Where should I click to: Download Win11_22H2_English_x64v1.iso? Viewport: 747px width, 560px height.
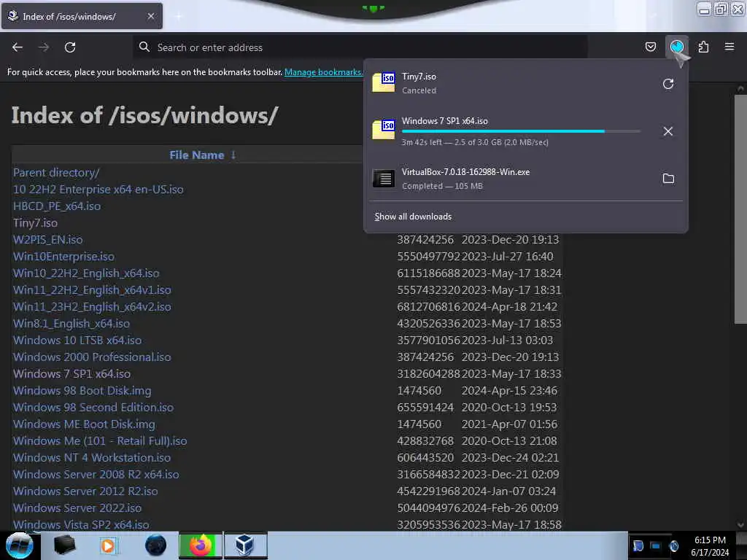pyautogui.click(x=92, y=289)
